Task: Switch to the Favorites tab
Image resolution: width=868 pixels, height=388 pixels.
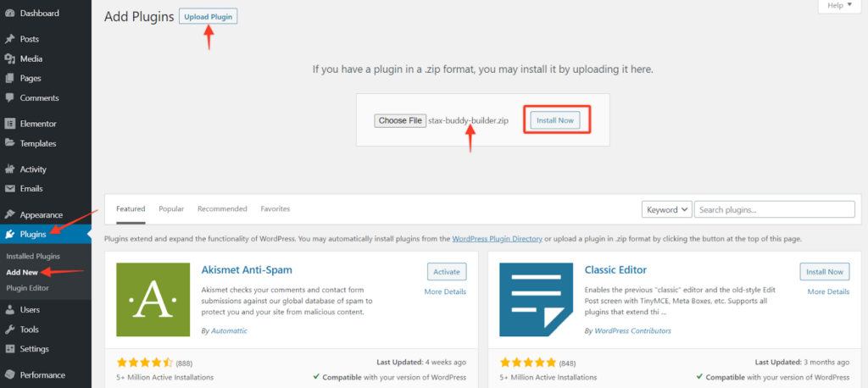Action: 275,209
